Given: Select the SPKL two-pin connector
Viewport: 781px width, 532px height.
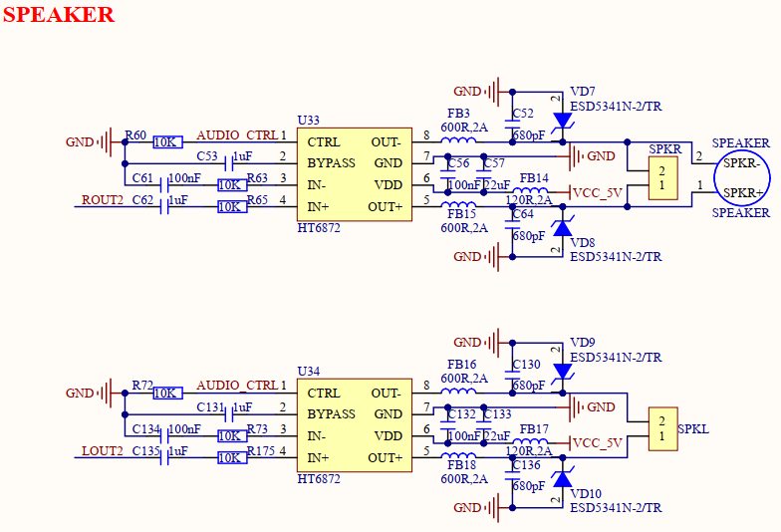Looking at the screenshot, I should (662, 429).
